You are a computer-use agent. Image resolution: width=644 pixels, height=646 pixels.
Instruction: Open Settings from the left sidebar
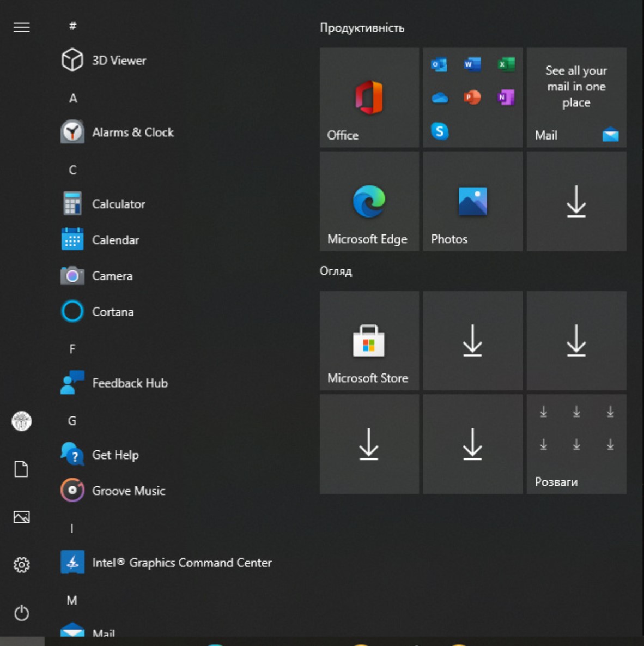click(x=22, y=565)
